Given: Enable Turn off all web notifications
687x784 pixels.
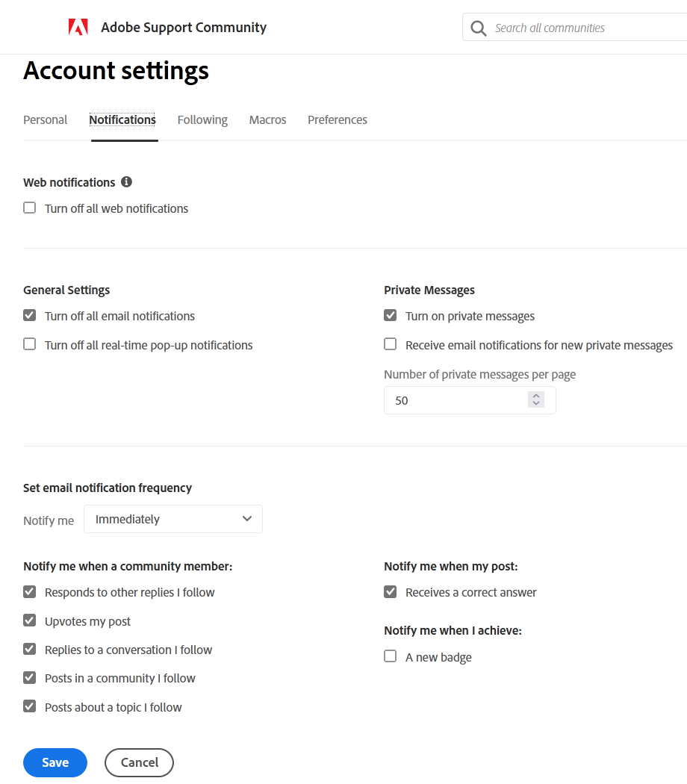Looking at the screenshot, I should 30,208.
